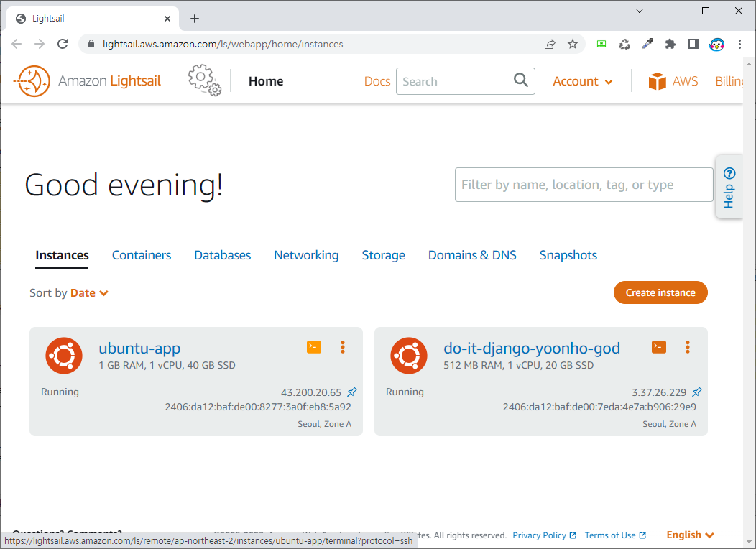Select IPv6 address ending eb8:5a92

pos(258,407)
